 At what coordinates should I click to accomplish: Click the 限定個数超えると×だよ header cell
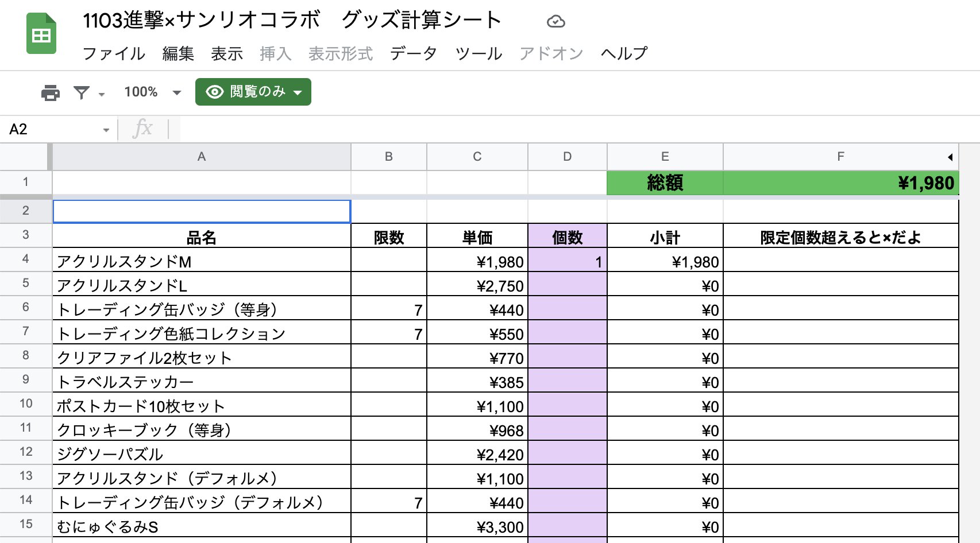tap(841, 236)
